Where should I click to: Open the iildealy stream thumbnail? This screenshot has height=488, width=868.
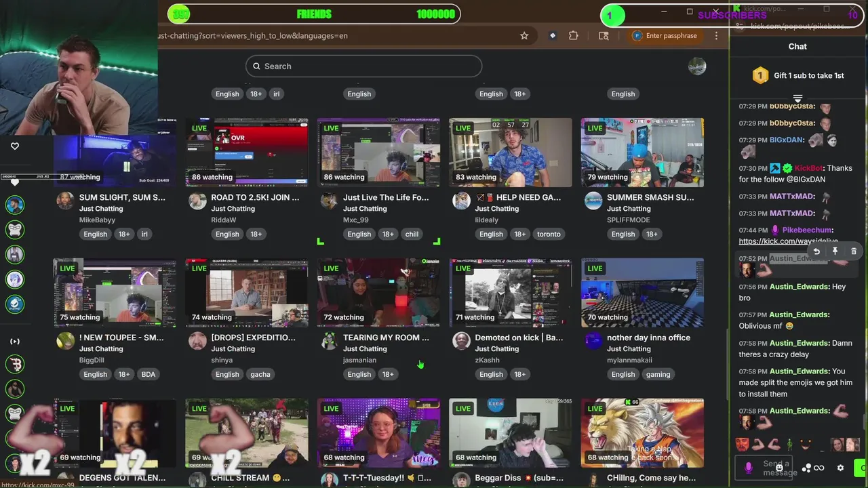click(511, 152)
